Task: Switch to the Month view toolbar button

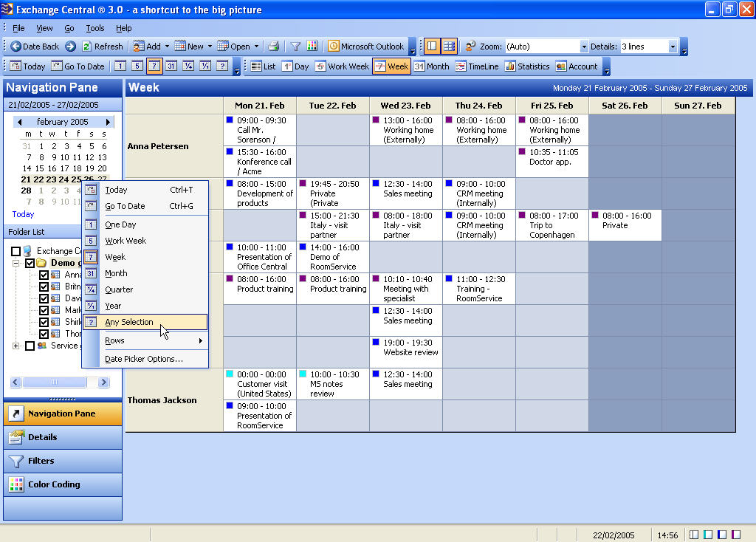Action: [x=431, y=66]
